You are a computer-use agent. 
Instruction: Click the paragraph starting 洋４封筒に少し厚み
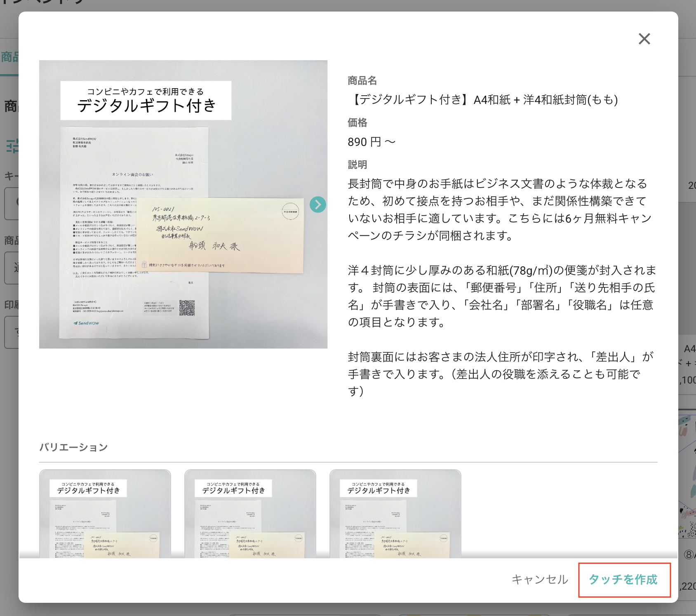pos(502,296)
